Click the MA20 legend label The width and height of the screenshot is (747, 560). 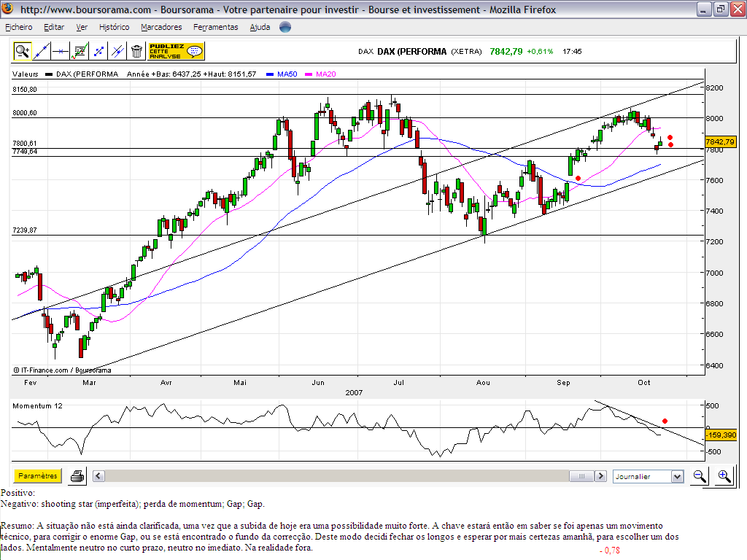(326, 74)
